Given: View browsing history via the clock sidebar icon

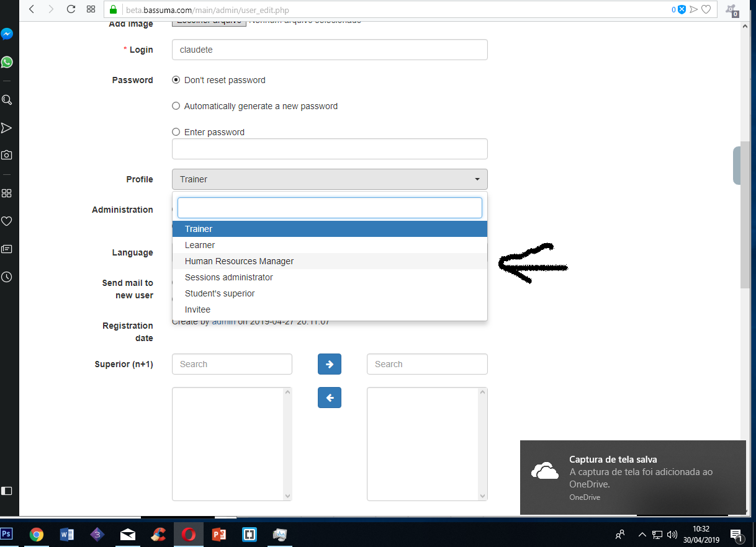Looking at the screenshot, I should click(x=7, y=277).
